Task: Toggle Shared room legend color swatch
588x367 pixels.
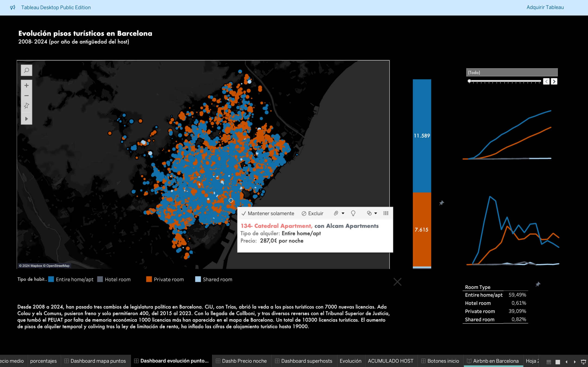Action: point(198,279)
